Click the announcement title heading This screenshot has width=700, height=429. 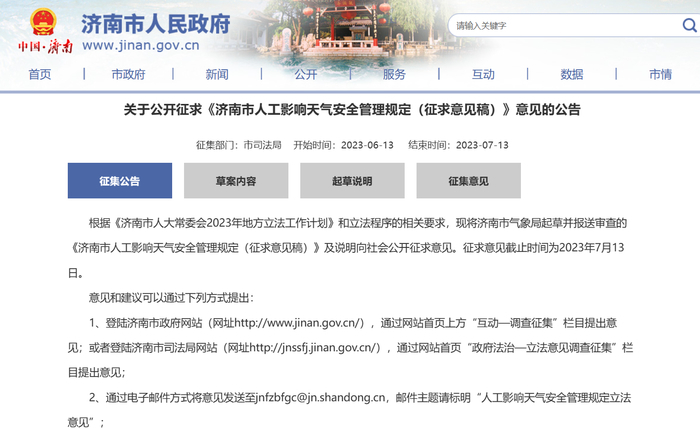(352, 110)
